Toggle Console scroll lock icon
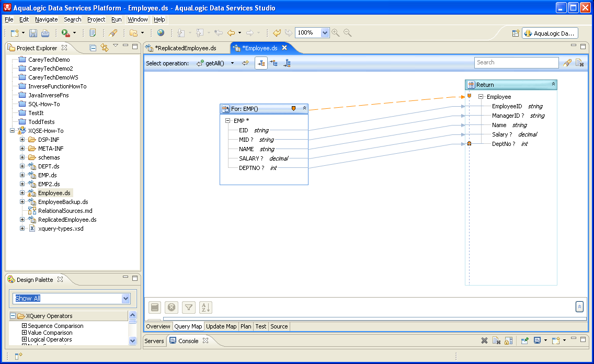The width and height of the screenshot is (594, 364). tap(508, 340)
